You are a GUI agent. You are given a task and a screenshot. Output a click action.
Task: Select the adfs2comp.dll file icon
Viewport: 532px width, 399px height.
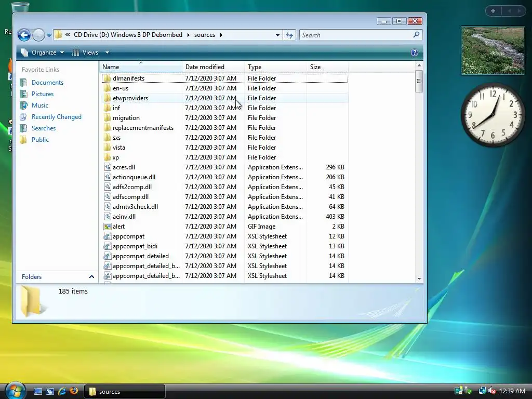(x=107, y=187)
